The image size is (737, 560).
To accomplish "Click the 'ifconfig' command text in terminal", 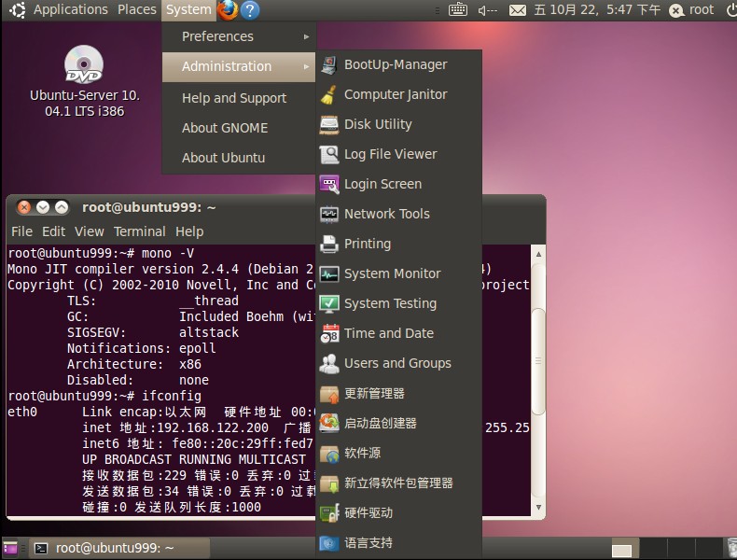I will point(172,396).
